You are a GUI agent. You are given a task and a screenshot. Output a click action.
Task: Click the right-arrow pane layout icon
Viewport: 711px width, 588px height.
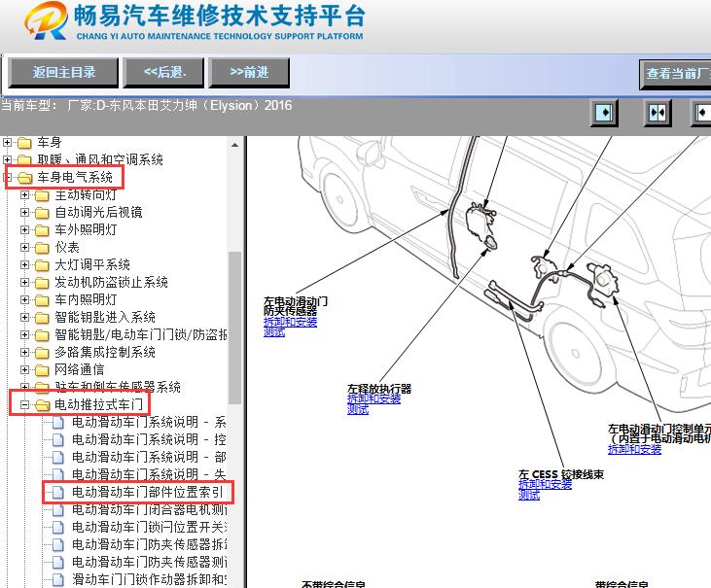[x=604, y=113]
